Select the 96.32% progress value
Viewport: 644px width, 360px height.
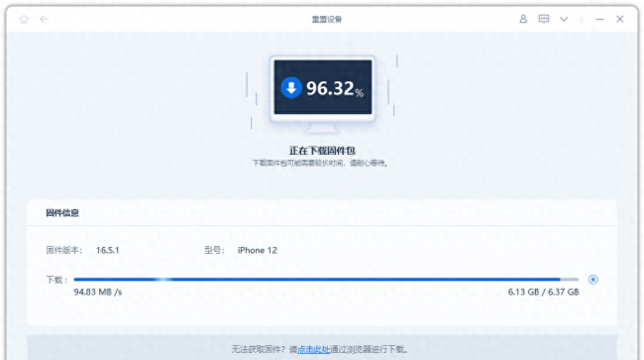[334, 88]
